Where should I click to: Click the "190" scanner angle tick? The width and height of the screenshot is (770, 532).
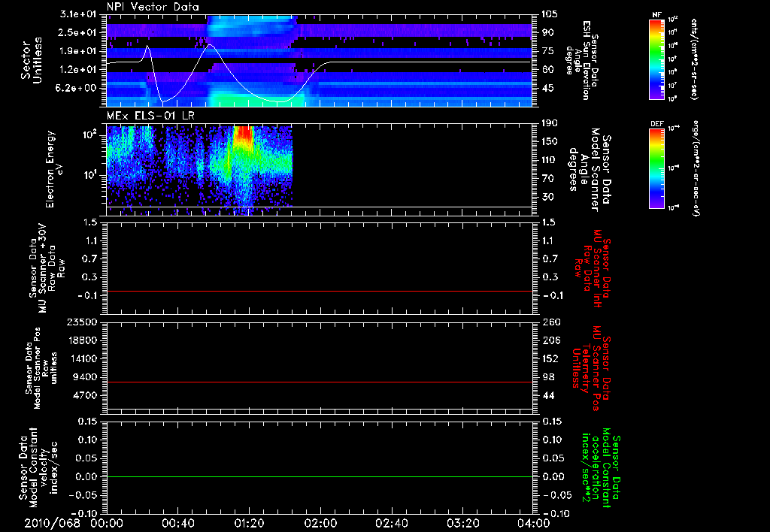(x=550, y=123)
